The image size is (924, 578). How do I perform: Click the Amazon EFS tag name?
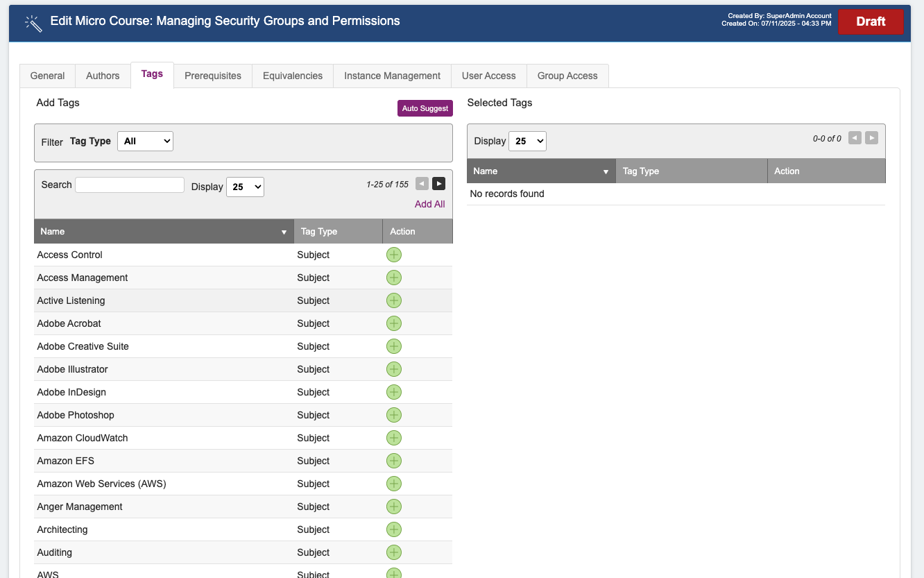[x=66, y=461]
